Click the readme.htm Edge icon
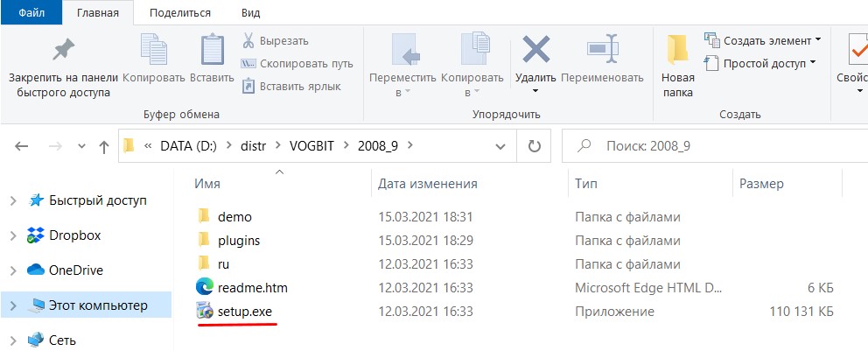Image resolution: width=868 pixels, height=351 pixels. tap(204, 287)
